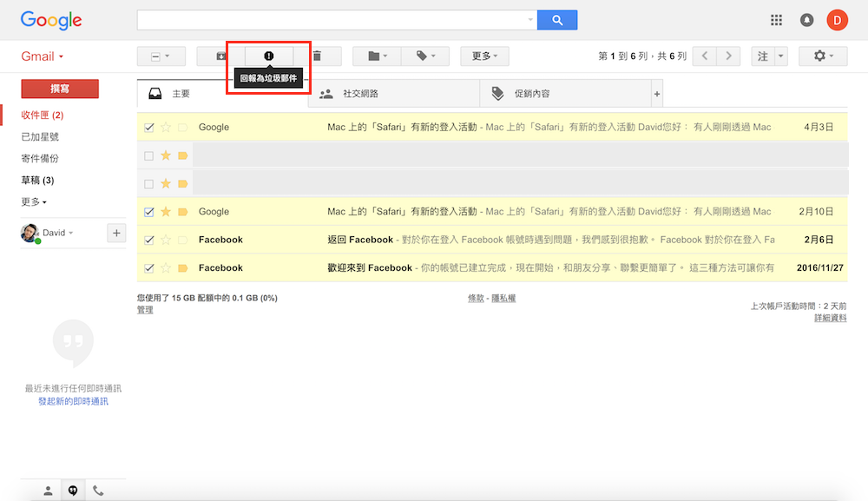Open the Hangouts conversations icon
Image resolution: width=868 pixels, height=501 pixels.
click(x=73, y=491)
